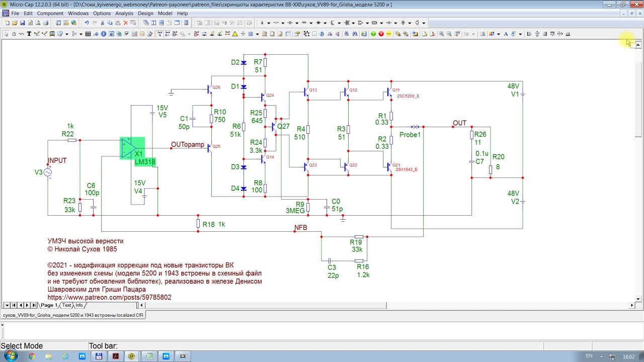The width and height of the screenshot is (644, 362).
Task: Click the Cut scissors icon
Action: pos(102,23)
